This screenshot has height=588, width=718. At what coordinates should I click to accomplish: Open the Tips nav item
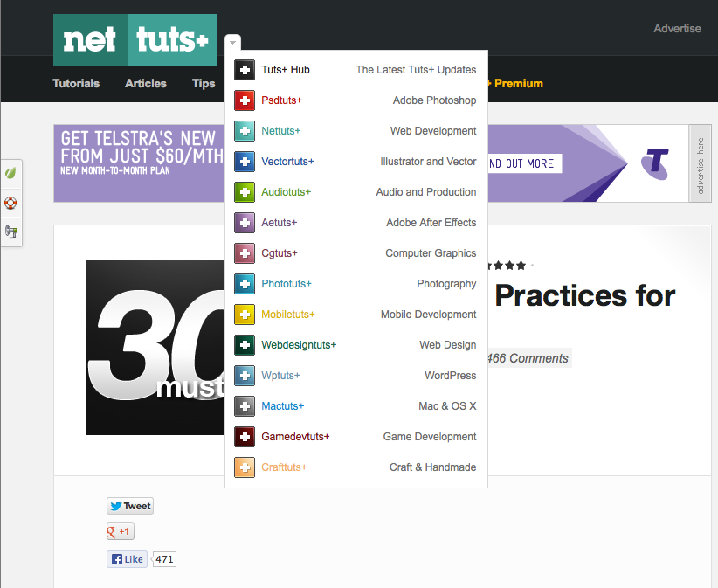[204, 83]
